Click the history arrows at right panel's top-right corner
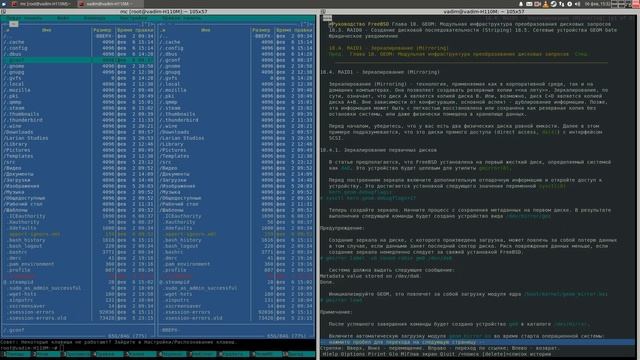The image size is (640, 360). pos(307,24)
